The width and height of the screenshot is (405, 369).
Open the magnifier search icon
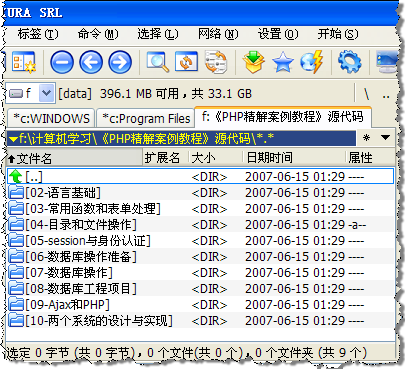click(158, 62)
